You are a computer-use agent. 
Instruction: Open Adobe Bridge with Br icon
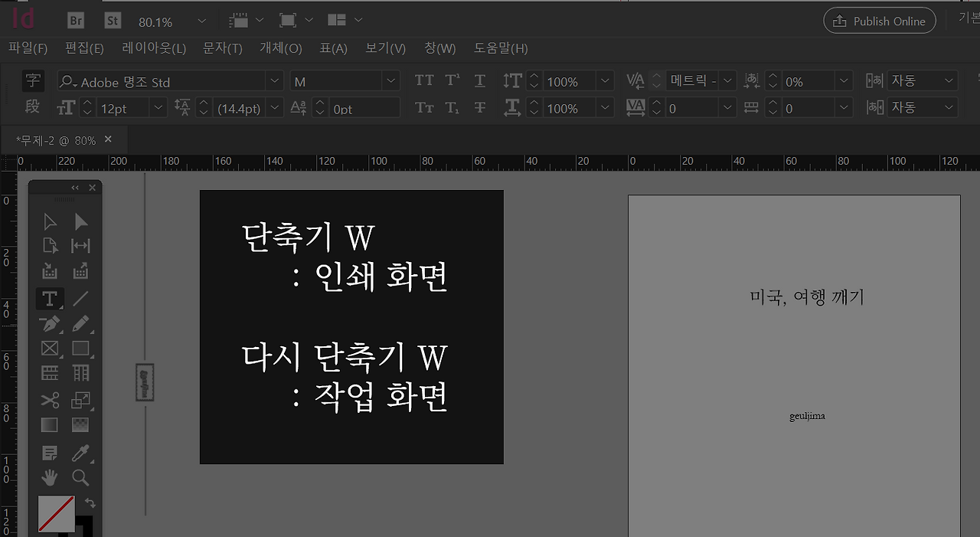pos(76,21)
